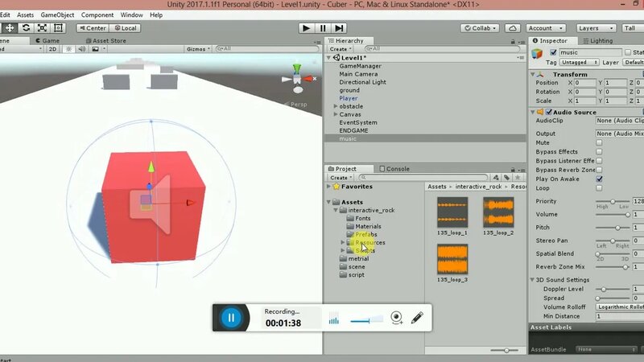This screenshot has width=644, height=362.
Task: Switch to the Asset Store tab
Action: coord(106,41)
